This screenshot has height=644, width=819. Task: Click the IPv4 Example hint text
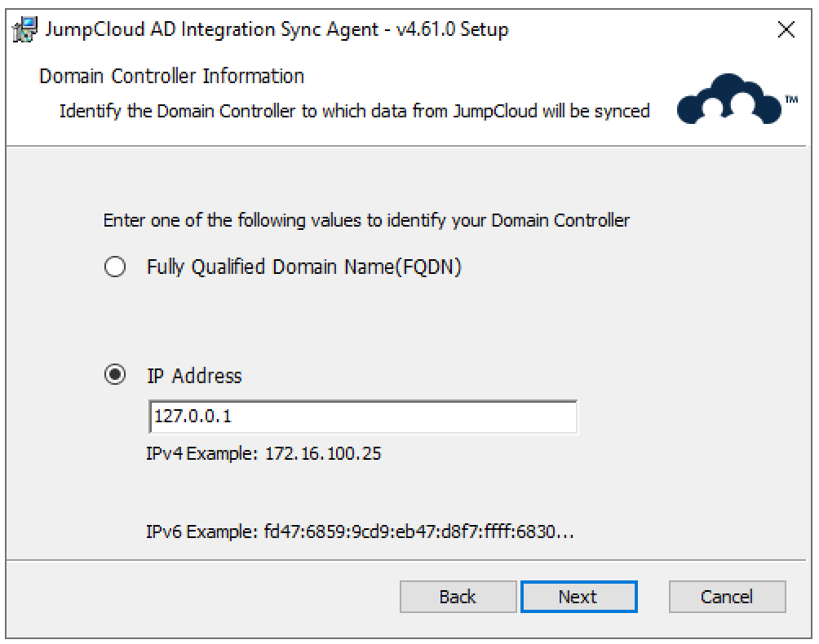[263, 454]
